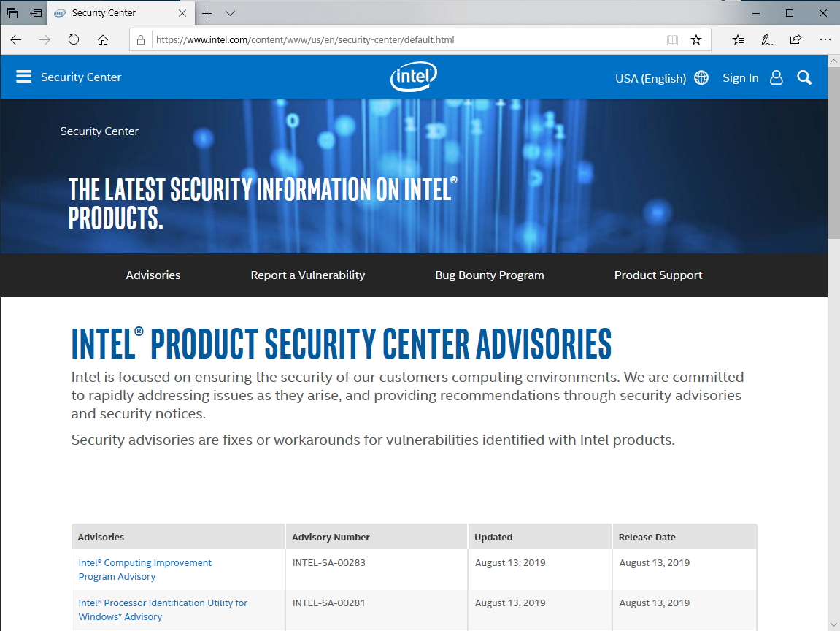Add page to favorites with the star icon
The height and width of the screenshot is (631, 840).
[696, 39]
